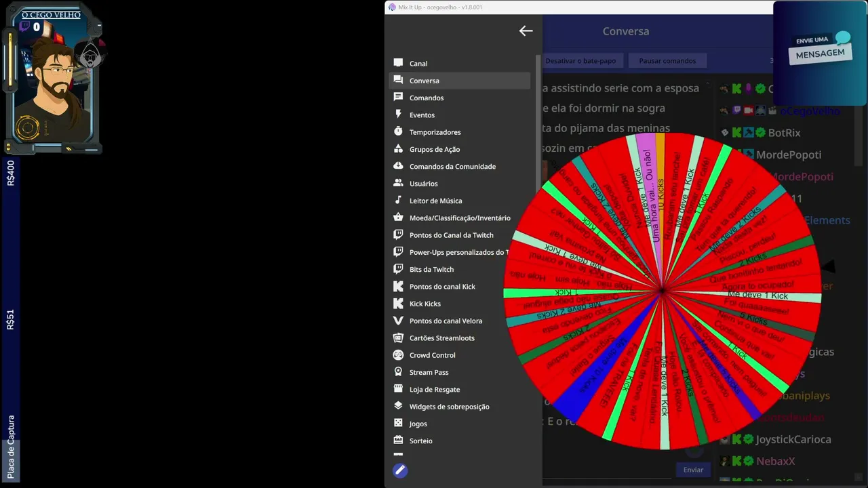Open the Canal section icon
Screen dimensions: 868x488
[x=398, y=63]
